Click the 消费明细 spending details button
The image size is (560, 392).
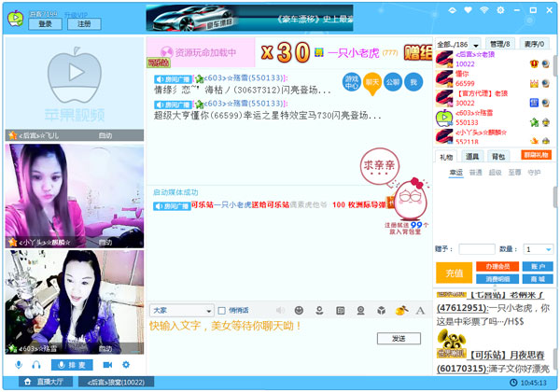497,279
